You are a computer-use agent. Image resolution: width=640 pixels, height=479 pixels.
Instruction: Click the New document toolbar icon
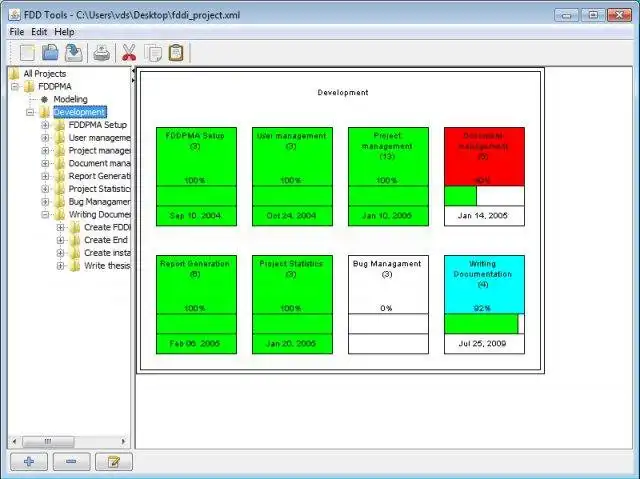pyautogui.click(x=27, y=53)
